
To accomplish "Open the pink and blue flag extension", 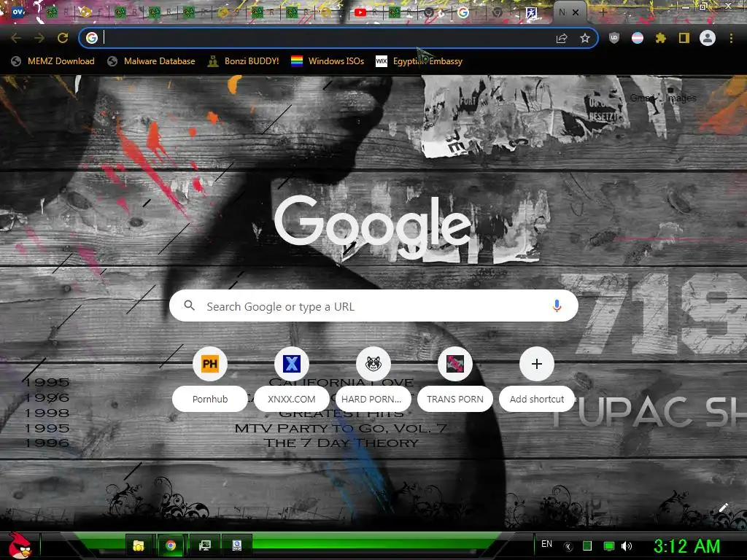I will pyautogui.click(x=638, y=38).
